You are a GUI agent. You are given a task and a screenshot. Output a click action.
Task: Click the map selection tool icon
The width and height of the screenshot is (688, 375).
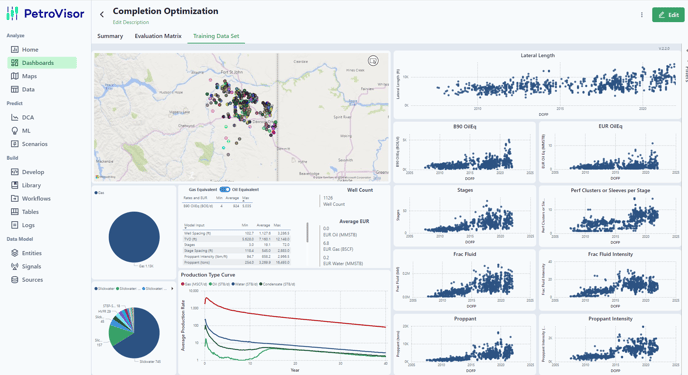pyautogui.click(x=373, y=61)
